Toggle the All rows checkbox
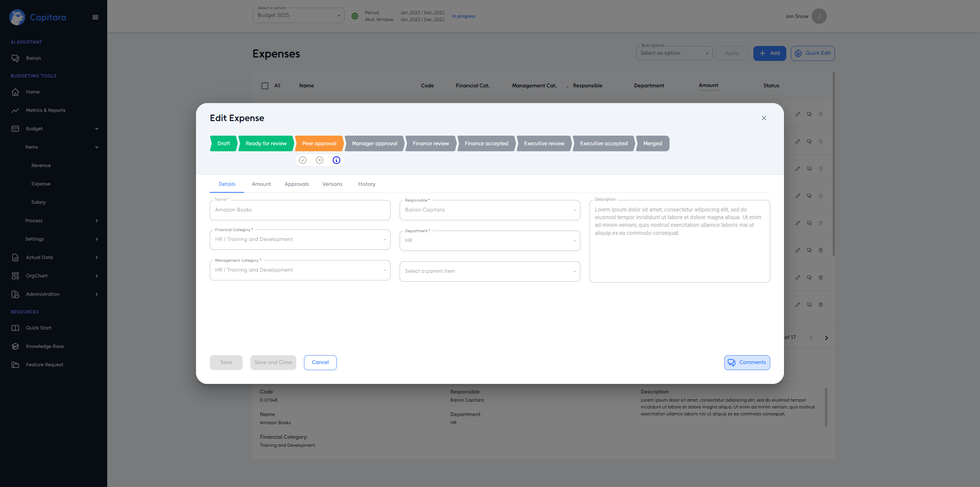 265,86
